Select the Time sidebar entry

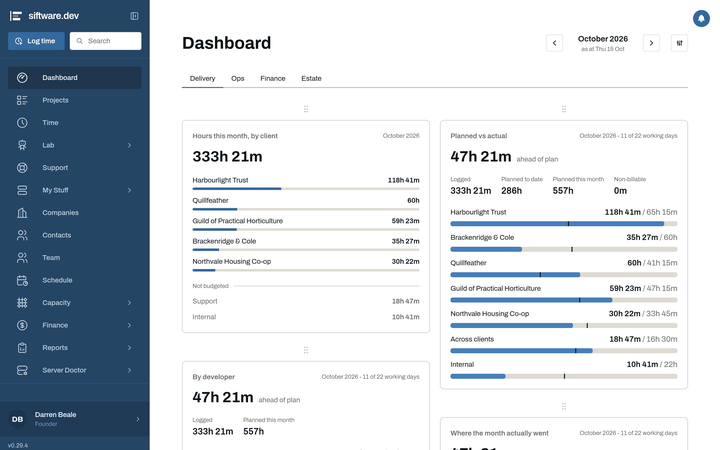click(x=75, y=123)
